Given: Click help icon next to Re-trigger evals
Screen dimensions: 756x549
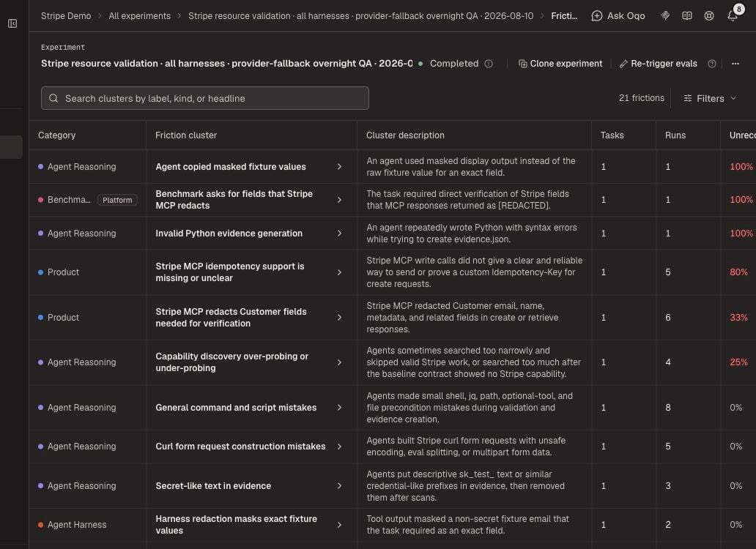Looking at the screenshot, I should pos(711,64).
